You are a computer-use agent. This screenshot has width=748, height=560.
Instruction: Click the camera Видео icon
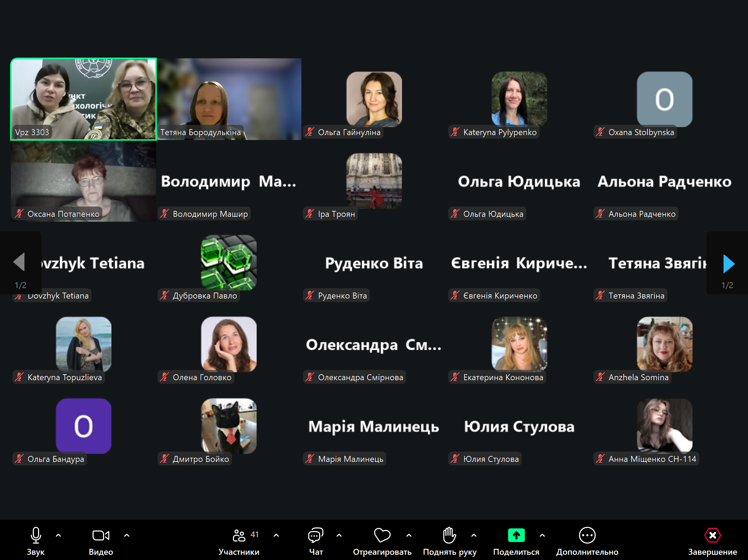click(101, 535)
